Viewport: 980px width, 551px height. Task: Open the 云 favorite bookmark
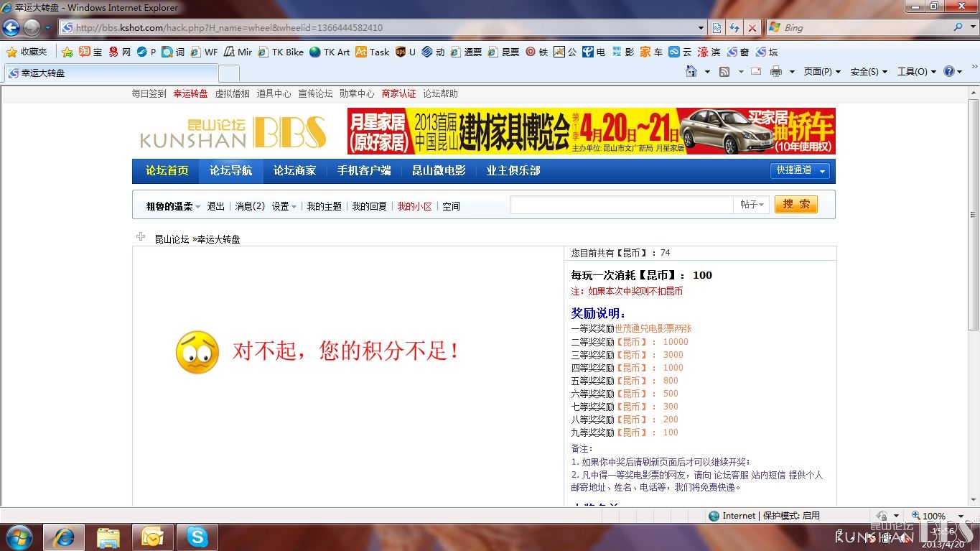(x=680, y=52)
